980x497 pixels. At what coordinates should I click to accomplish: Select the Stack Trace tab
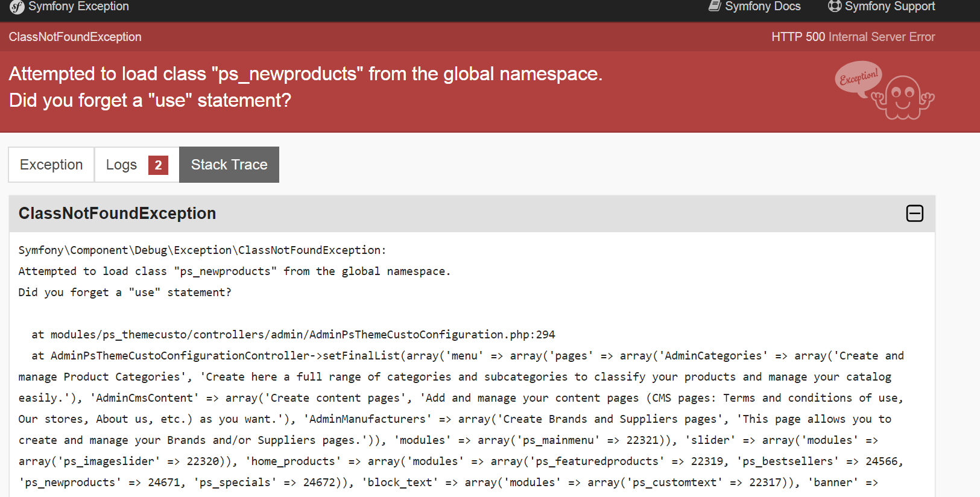[x=229, y=165]
